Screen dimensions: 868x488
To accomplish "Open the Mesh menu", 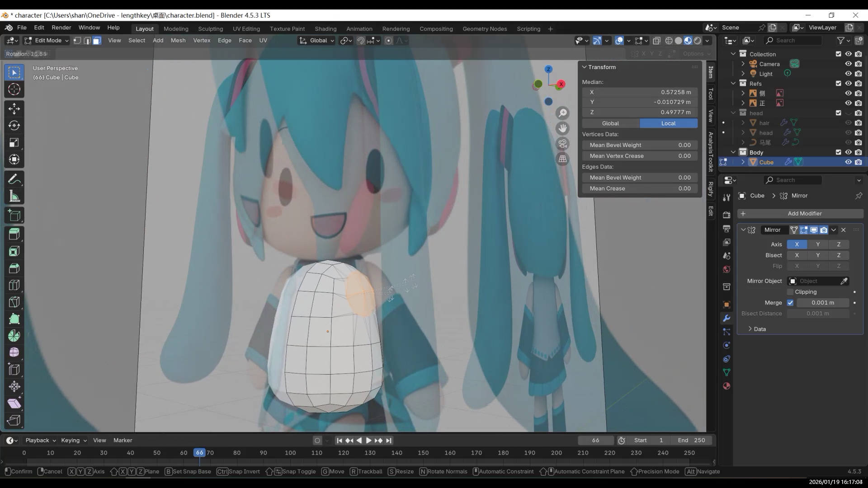I will click(x=178, y=41).
